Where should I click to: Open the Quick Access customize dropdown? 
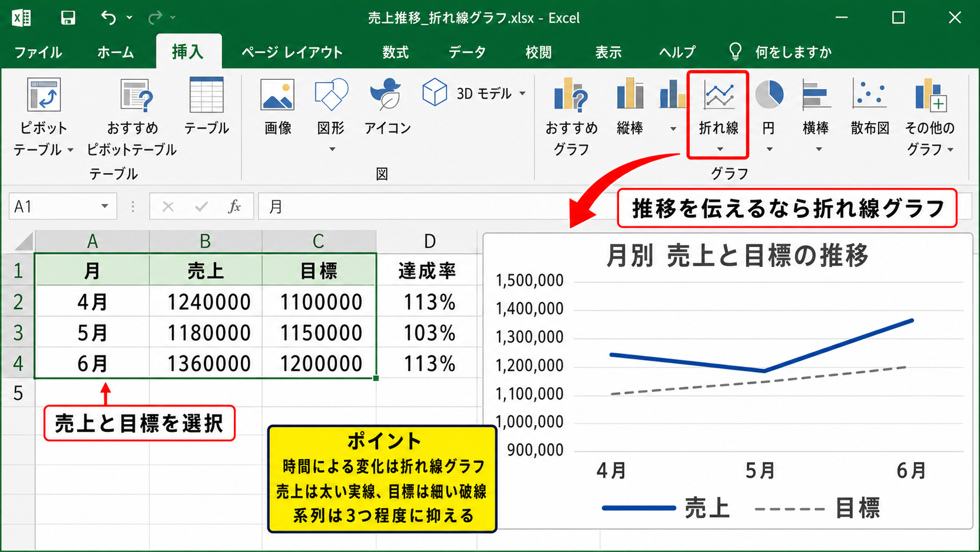tap(173, 18)
